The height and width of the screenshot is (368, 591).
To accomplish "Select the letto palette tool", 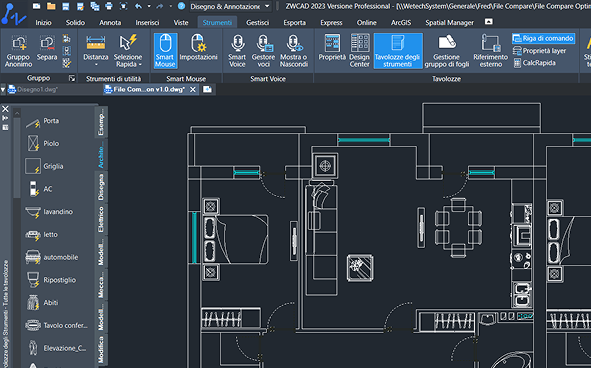I will (x=42, y=235).
